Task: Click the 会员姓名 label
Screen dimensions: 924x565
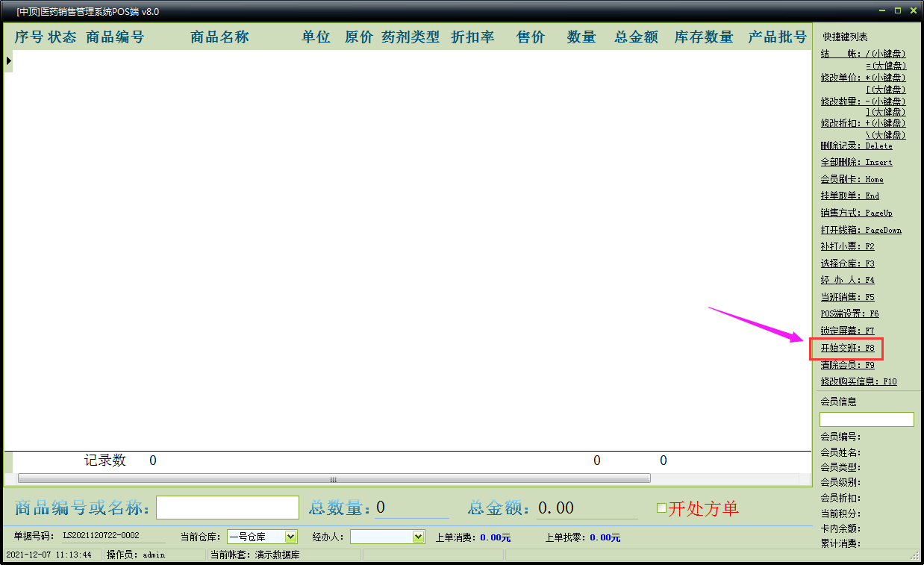Action: pyautogui.click(x=840, y=452)
